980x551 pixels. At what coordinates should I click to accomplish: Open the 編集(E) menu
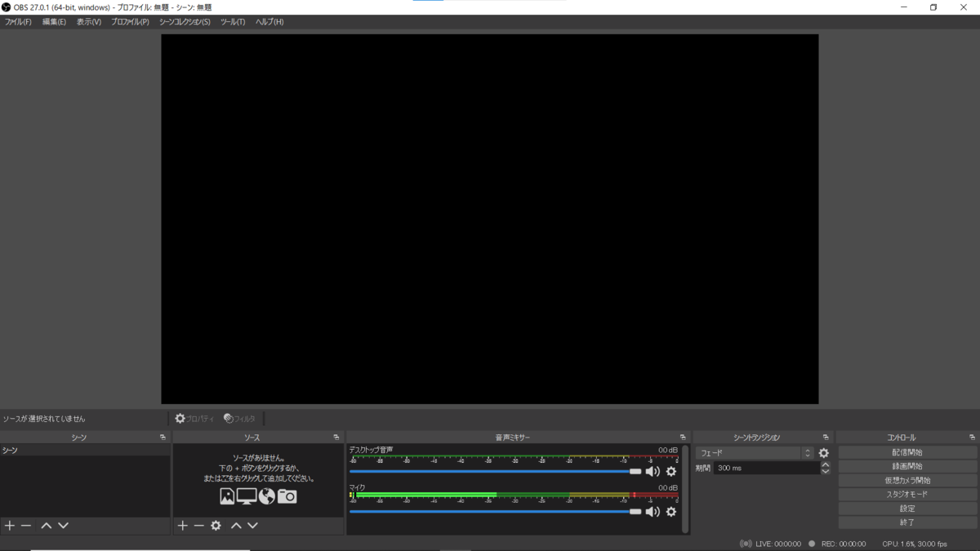click(54, 22)
